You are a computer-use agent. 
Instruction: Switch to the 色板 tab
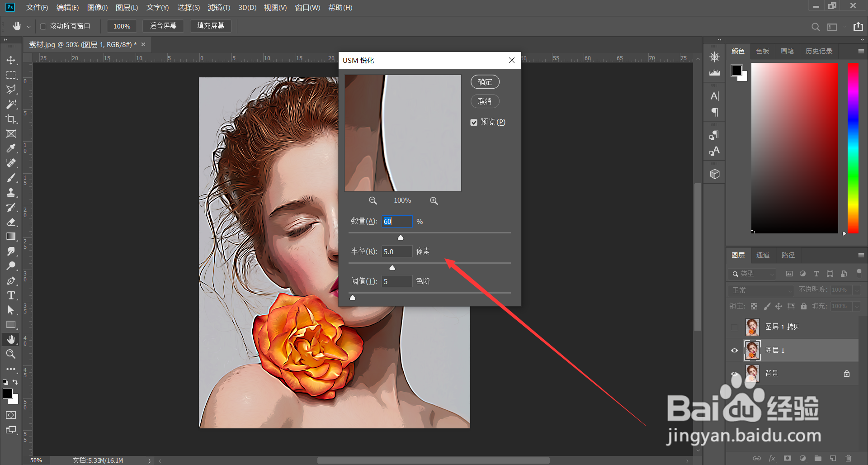763,51
